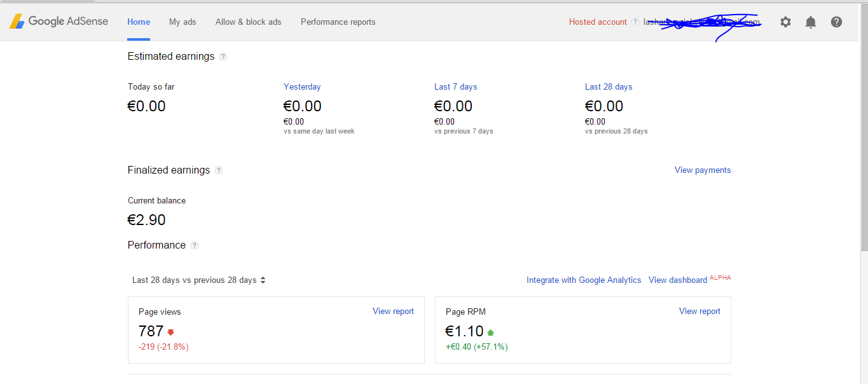
Task: Click help icon beside Performance heading
Action: [x=195, y=245]
